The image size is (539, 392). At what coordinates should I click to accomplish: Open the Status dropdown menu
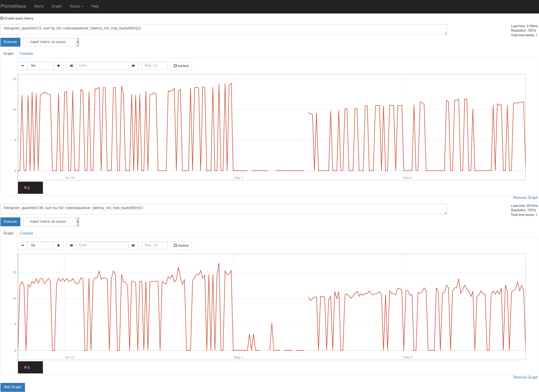click(x=76, y=6)
